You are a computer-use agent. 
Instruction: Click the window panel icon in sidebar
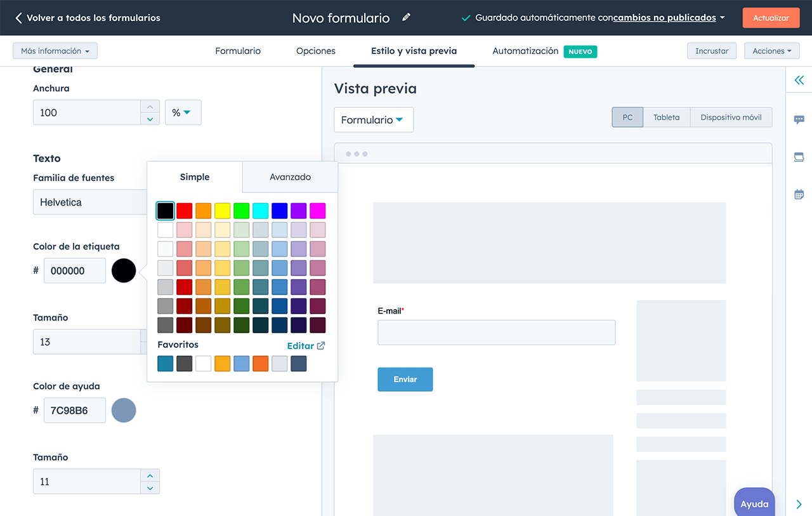[799, 157]
